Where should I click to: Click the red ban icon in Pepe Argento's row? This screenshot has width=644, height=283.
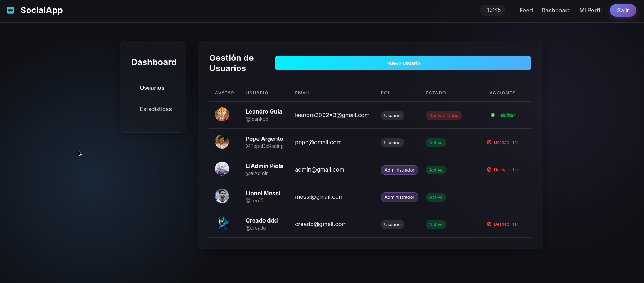(489, 142)
